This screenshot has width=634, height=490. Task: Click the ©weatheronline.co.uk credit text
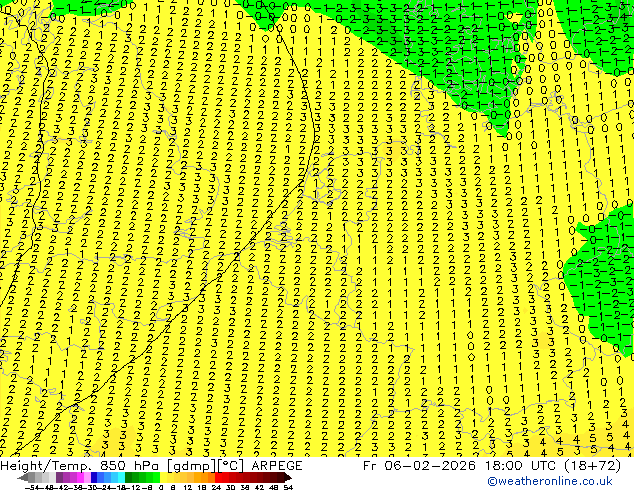(x=550, y=481)
